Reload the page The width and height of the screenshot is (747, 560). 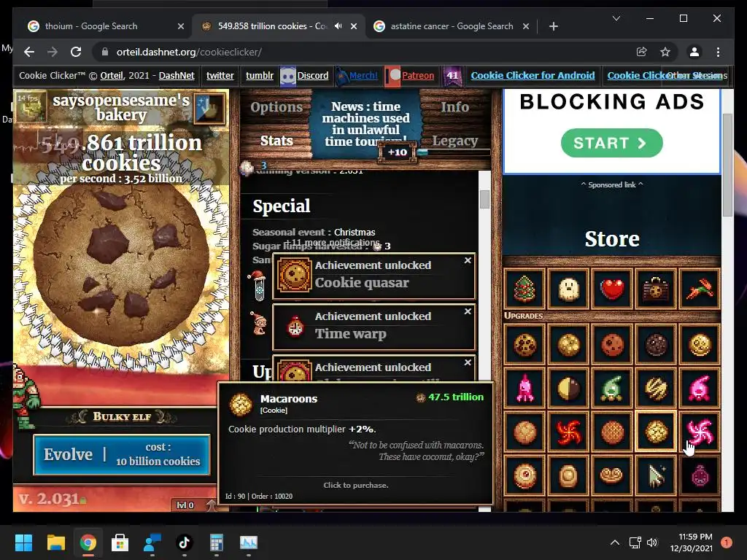[x=76, y=52]
